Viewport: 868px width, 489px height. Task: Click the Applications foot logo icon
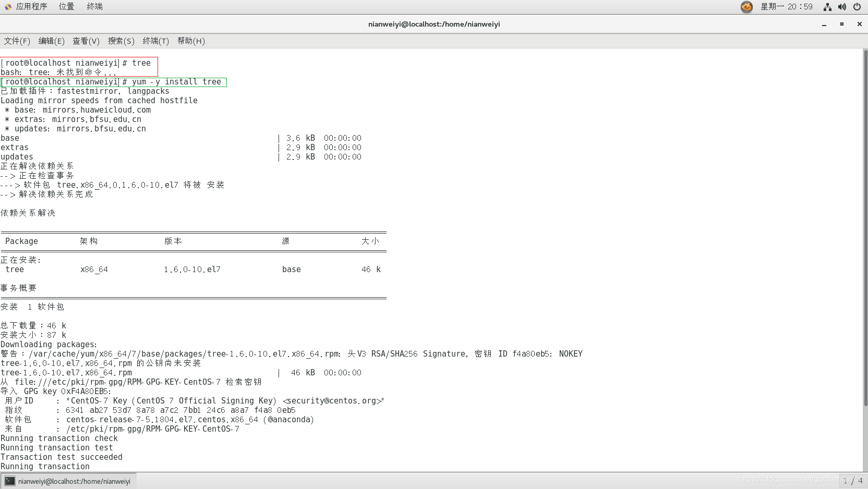pos(8,7)
